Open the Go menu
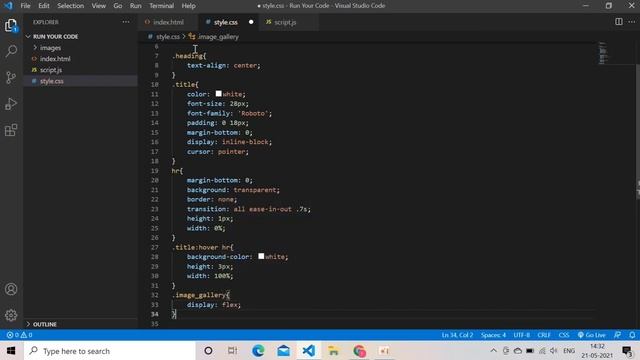 coord(118,6)
